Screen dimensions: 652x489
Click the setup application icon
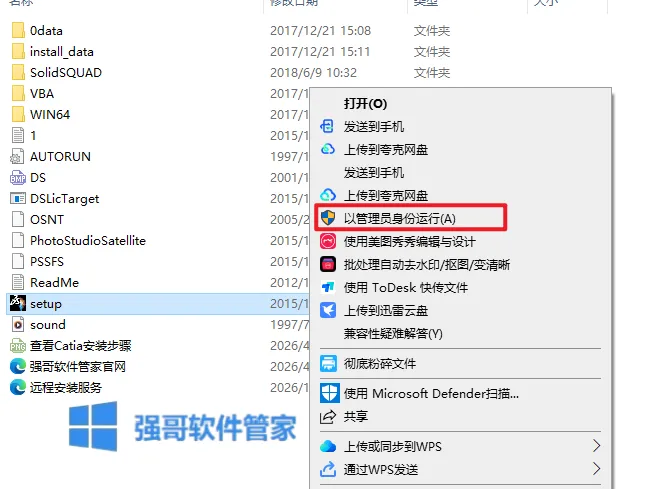[17, 304]
